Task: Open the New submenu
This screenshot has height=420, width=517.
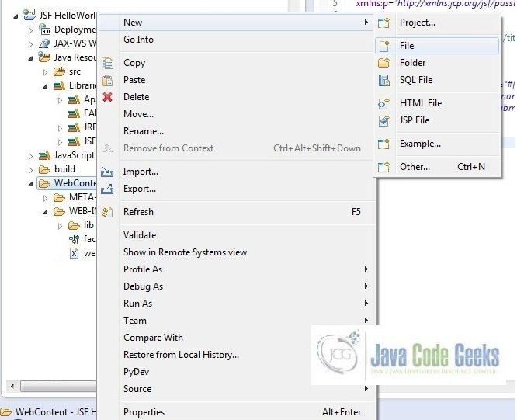Action: (x=236, y=23)
